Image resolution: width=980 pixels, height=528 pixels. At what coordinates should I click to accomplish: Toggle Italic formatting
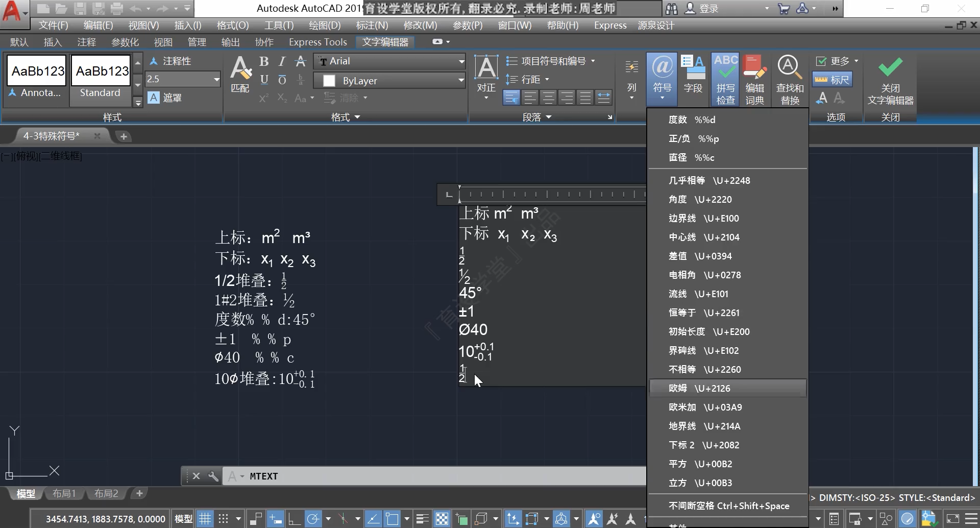[282, 61]
